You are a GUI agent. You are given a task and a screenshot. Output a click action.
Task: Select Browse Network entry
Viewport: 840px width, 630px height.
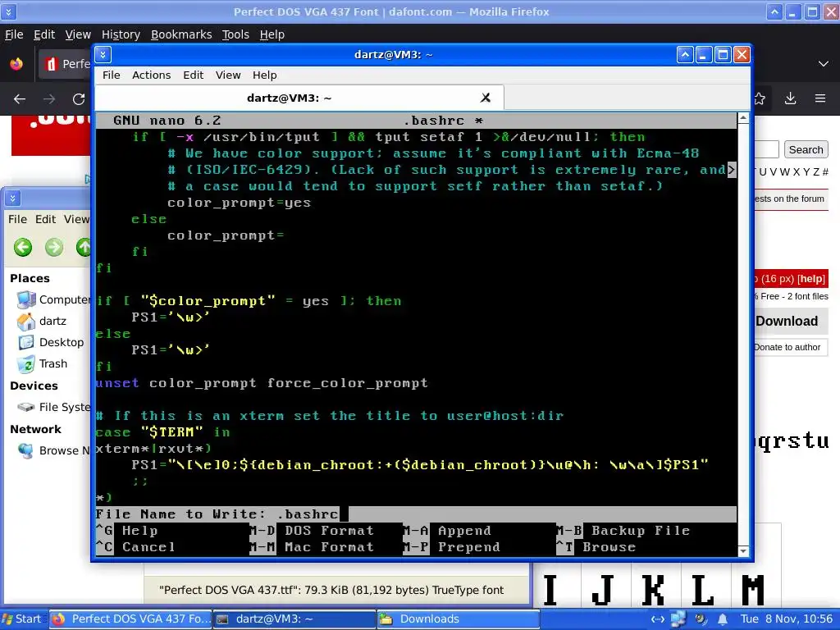[53, 450]
